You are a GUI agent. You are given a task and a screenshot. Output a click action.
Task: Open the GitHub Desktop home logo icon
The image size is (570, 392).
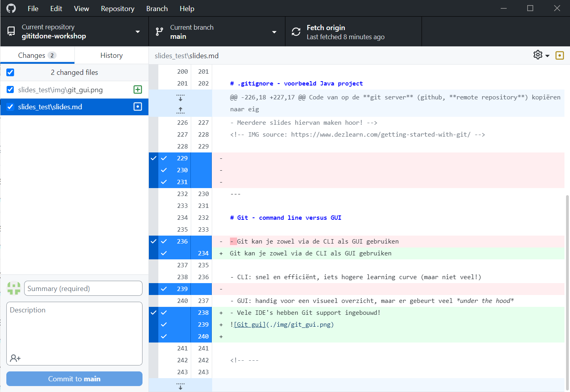[x=11, y=8]
